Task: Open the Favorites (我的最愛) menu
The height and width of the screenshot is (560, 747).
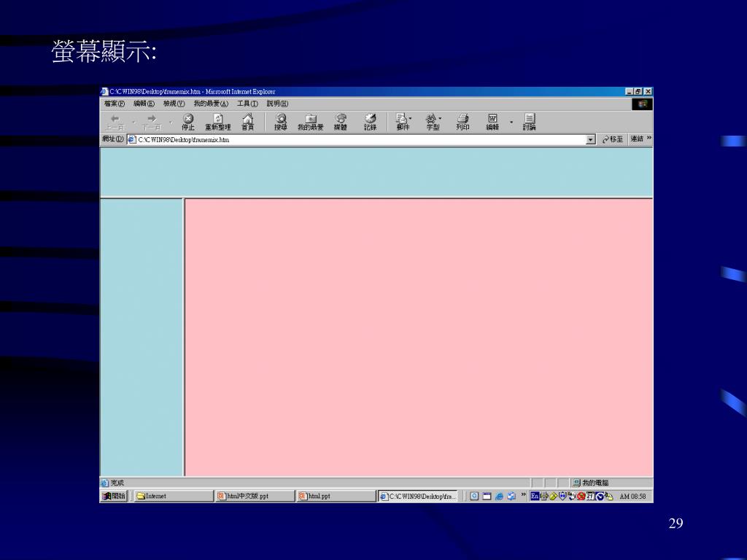Action: 211,104
